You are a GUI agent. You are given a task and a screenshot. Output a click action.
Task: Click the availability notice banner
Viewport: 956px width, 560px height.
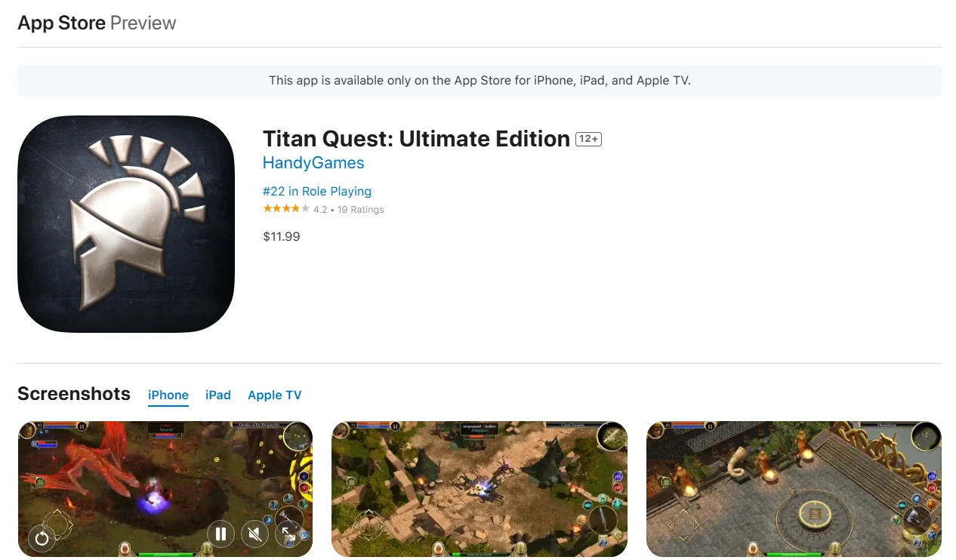click(x=480, y=81)
